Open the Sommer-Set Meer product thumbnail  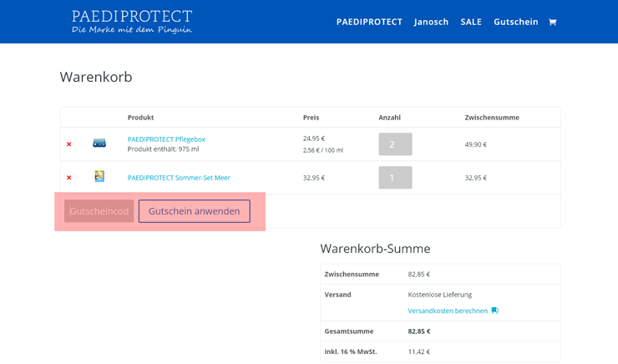point(99,176)
